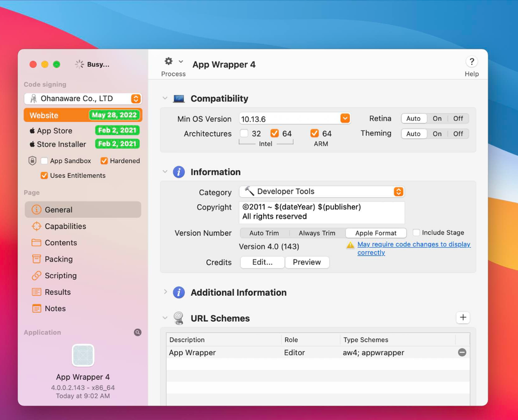Click the App Sandbox shield lock icon
This screenshot has width=518, height=420.
pos(32,161)
